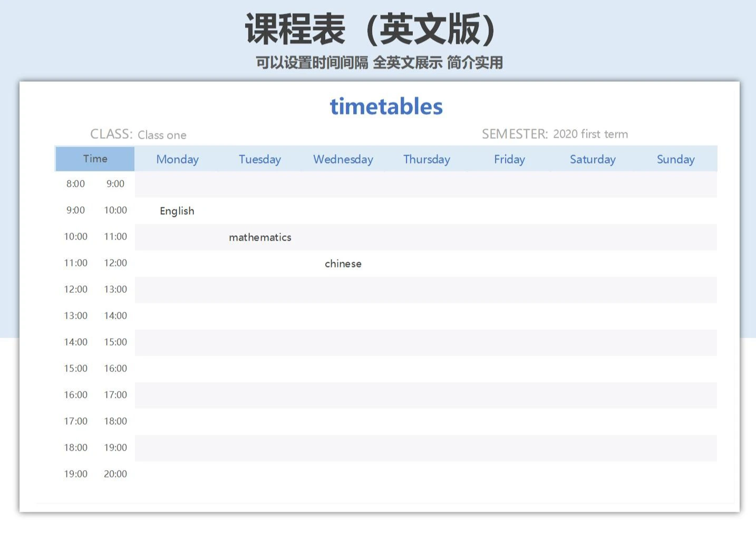Click the CLASS label

111,133
